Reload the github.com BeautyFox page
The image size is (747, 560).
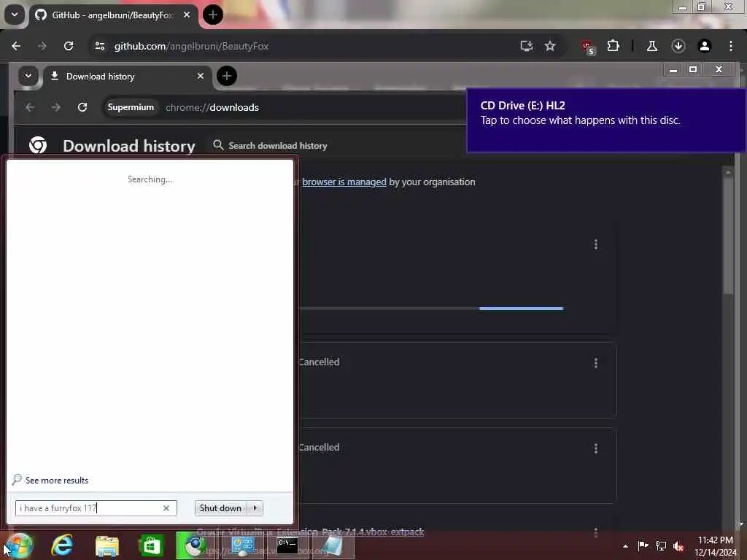click(x=69, y=46)
